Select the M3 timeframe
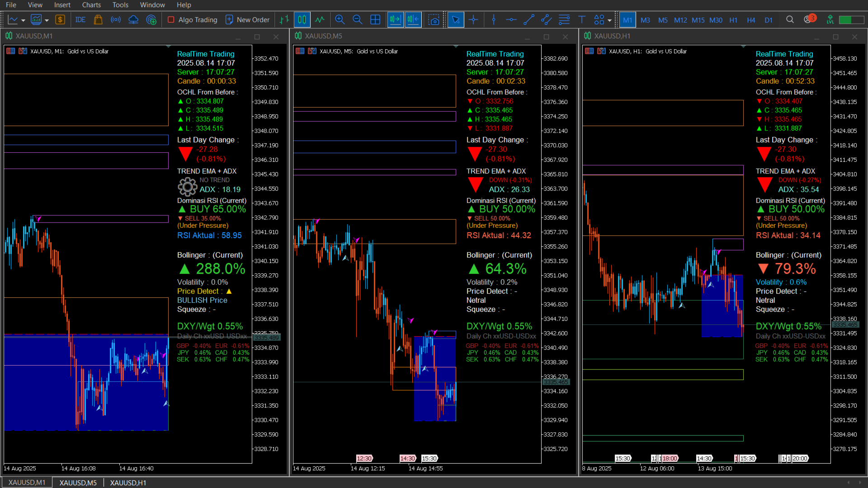 point(645,20)
